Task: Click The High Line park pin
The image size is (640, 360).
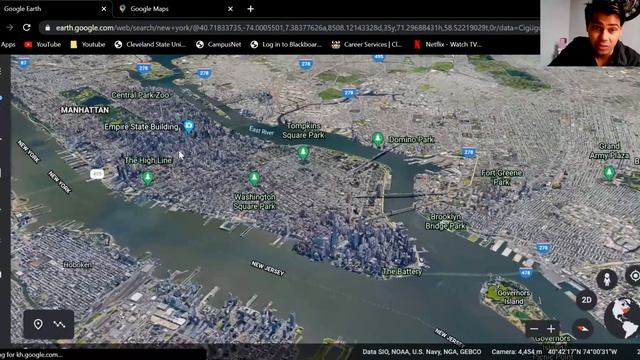Action: (x=148, y=178)
